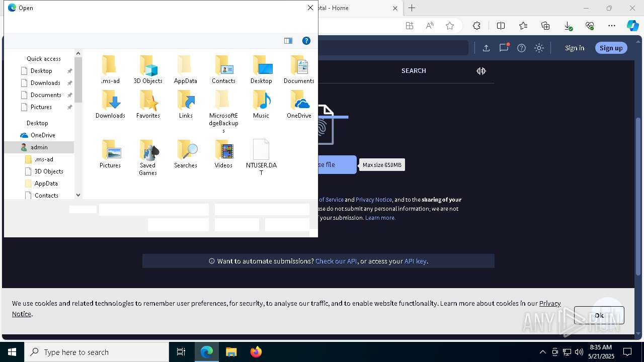Image resolution: width=644 pixels, height=362 pixels.
Task: Select Documents under Quick access
Action: [x=46, y=95]
